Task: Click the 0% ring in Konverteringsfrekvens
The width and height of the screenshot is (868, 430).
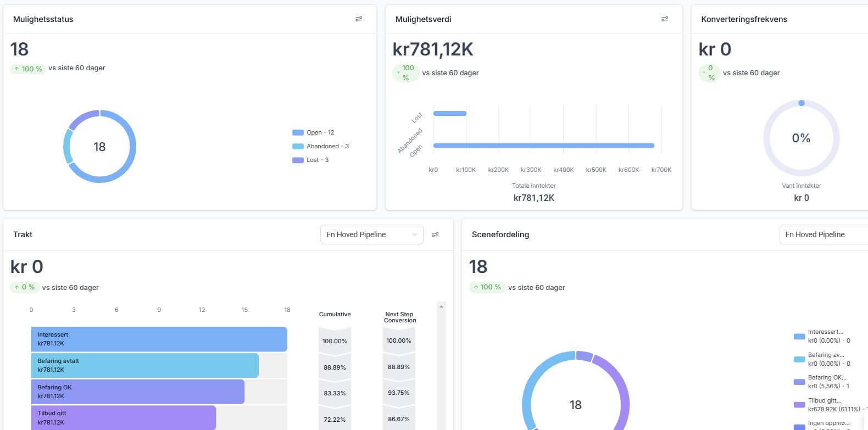Action: pyautogui.click(x=801, y=138)
